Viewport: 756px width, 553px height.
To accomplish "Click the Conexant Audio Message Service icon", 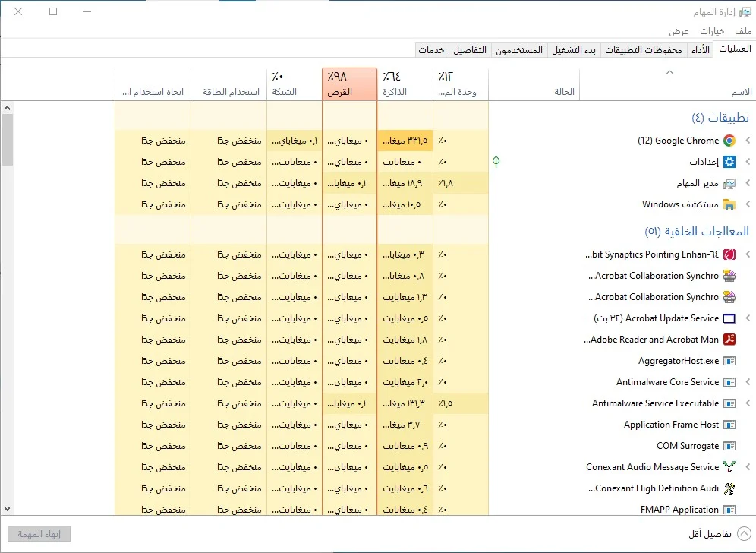I will [x=729, y=467].
